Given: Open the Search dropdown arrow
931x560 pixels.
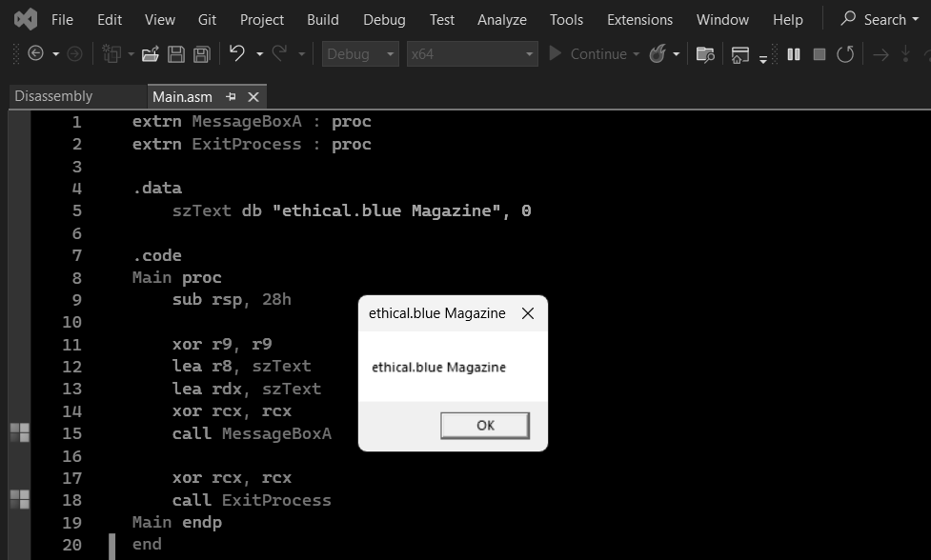Looking at the screenshot, I should click(x=915, y=20).
